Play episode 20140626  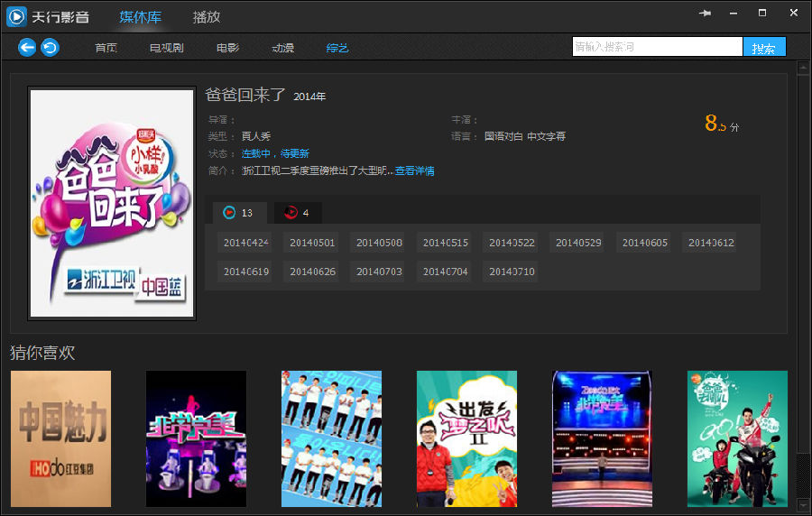point(312,272)
